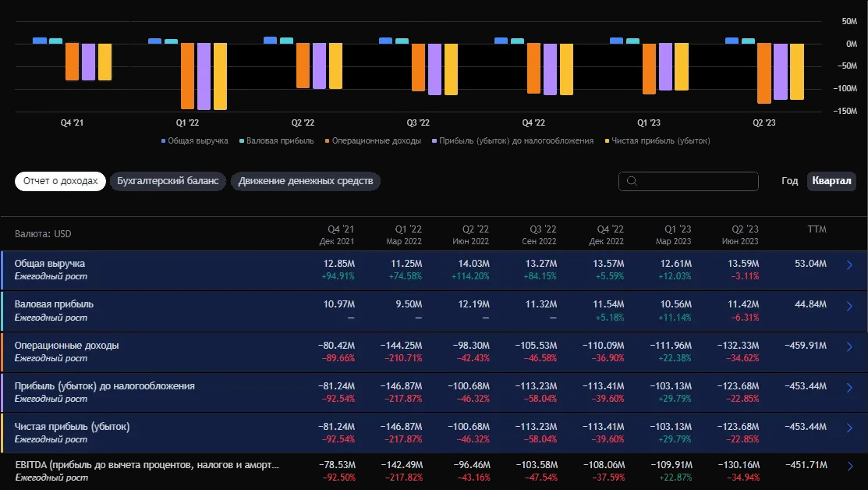This screenshot has height=490, width=868.
Task: Click operating income value −144.25M
Action: click(401, 345)
